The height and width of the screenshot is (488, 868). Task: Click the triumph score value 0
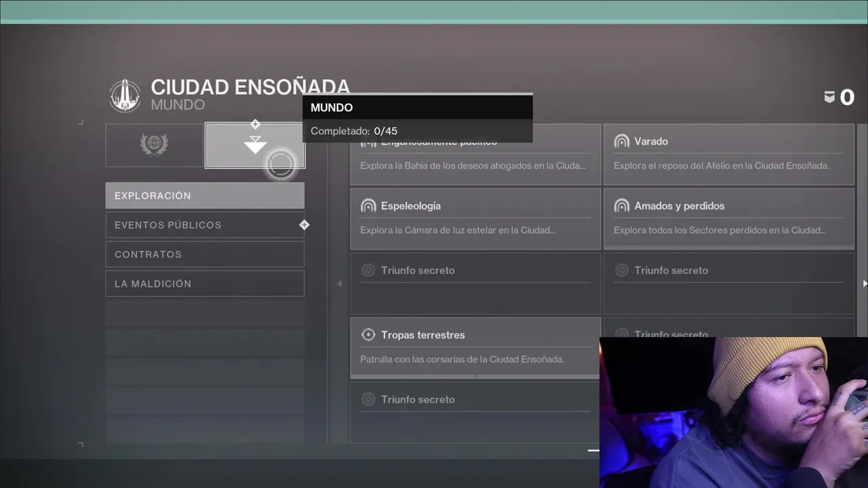pyautogui.click(x=847, y=98)
